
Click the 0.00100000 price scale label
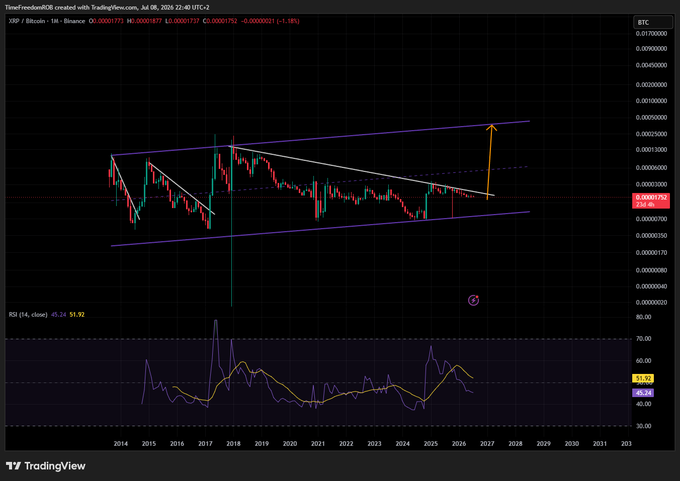(651, 101)
